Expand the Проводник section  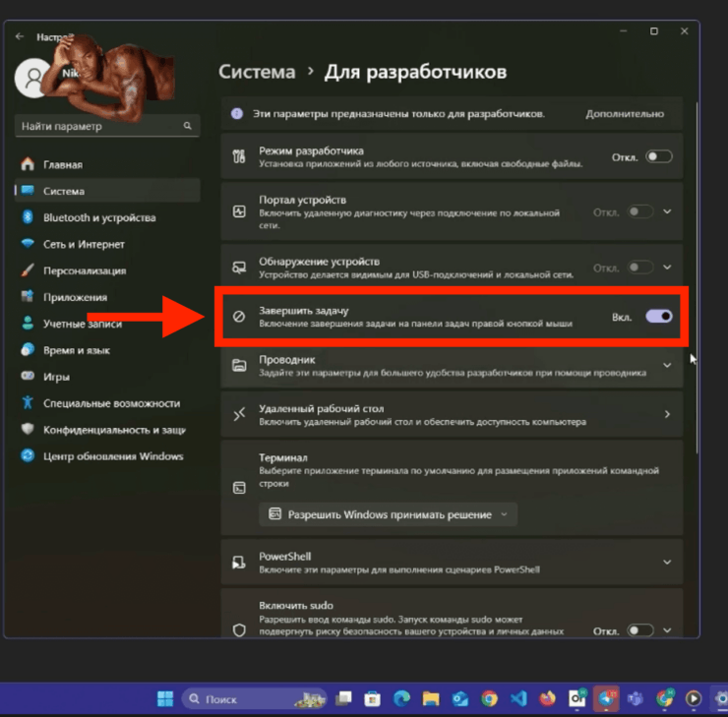coord(667,365)
